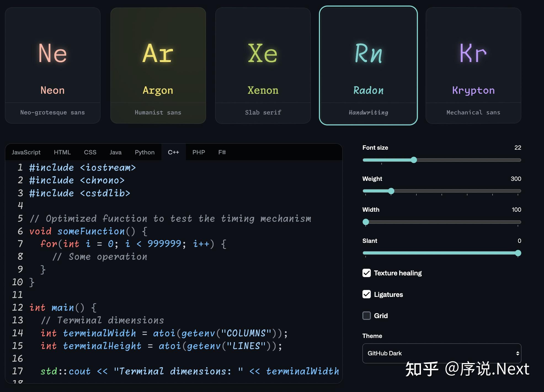Uncheck the Ligatures option
Image resolution: width=544 pixels, height=392 pixels.
367,294
